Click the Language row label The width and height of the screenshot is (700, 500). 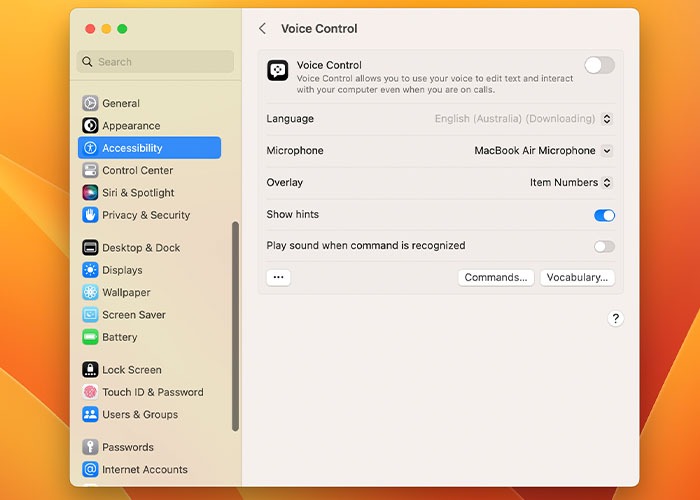tap(290, 119)
